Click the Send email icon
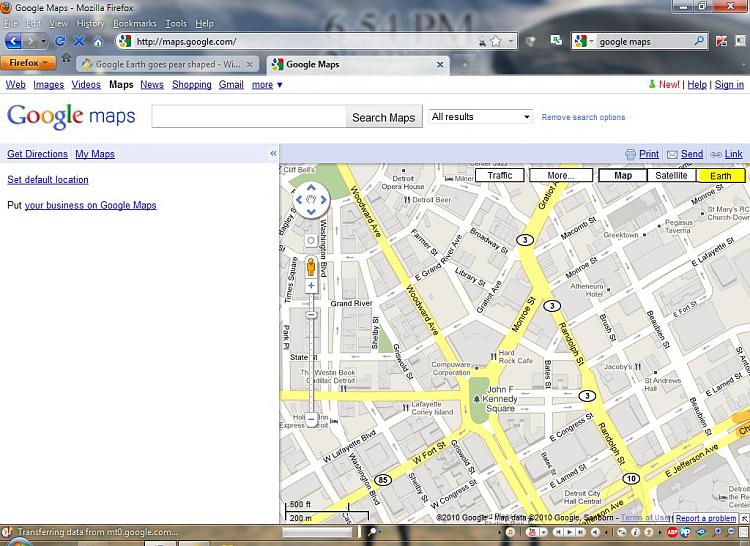 pos(672,154)
